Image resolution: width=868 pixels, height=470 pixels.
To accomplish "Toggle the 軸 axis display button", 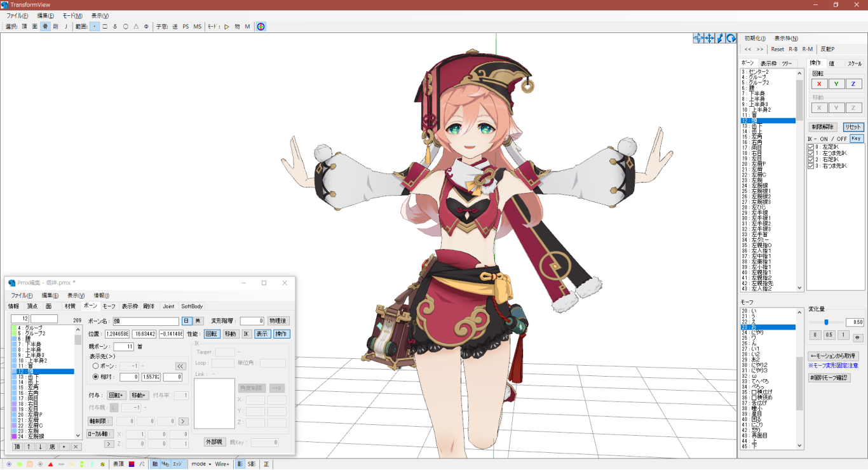I will point(155,464).
